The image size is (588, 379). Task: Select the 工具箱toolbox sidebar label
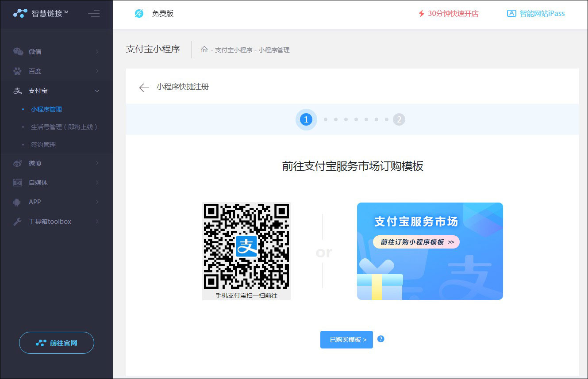[x=50, y=222]
